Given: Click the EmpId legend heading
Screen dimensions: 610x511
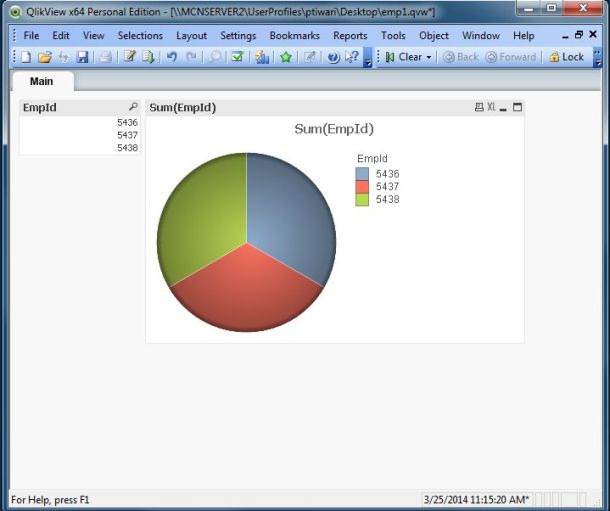Looking at the screenshot, I should (372, 158).
